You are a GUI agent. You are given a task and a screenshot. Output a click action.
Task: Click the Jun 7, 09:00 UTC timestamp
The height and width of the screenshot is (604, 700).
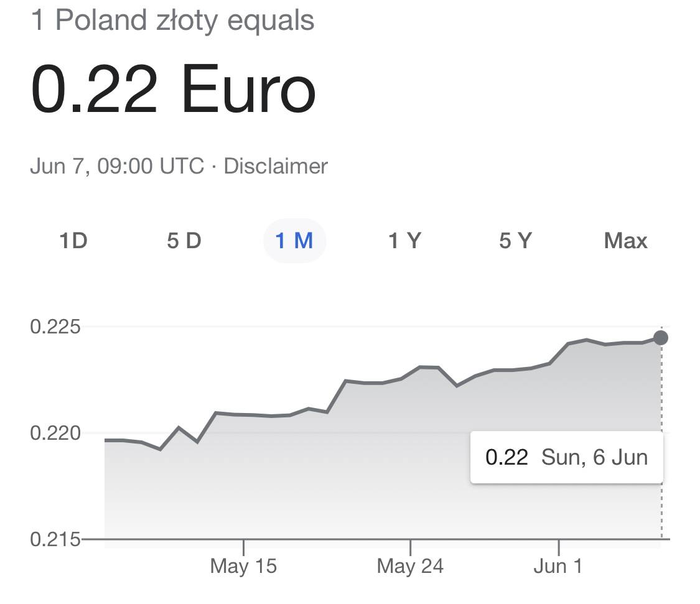point(117,166)
